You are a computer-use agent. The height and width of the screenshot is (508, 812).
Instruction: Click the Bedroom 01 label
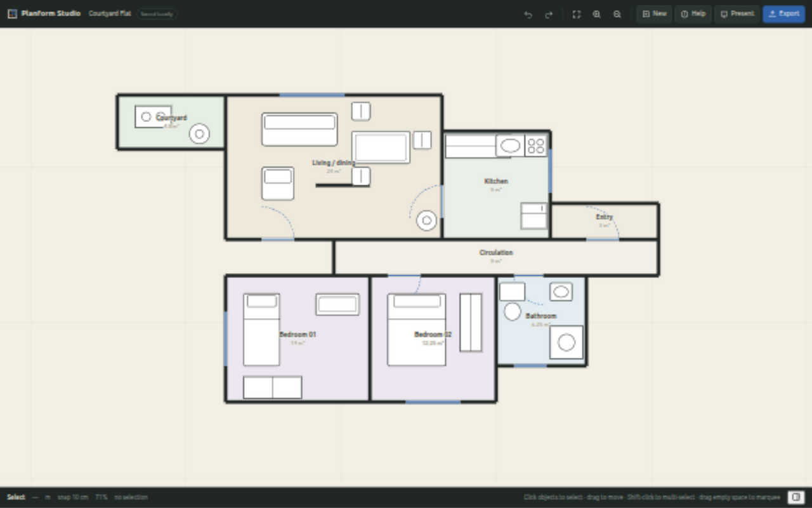[x=298, y=334]
